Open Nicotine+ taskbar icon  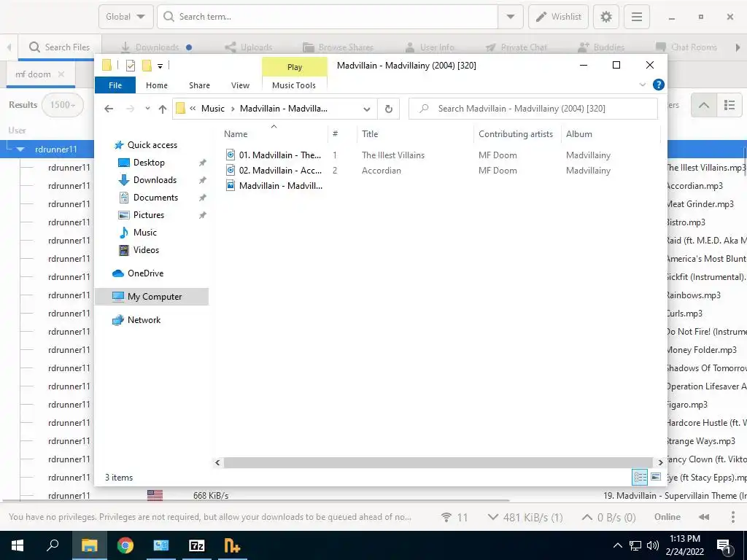232,545
